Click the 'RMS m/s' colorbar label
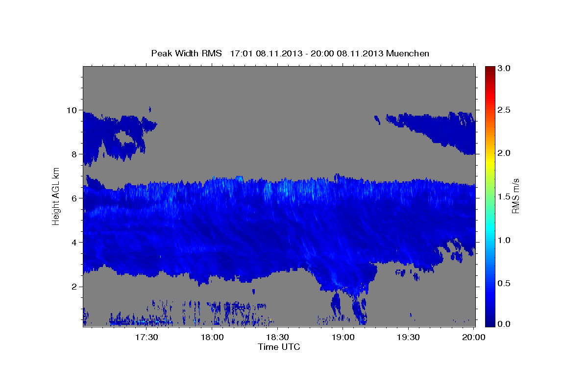Screen dimensions: 588x392 click(x=515, y=196)
